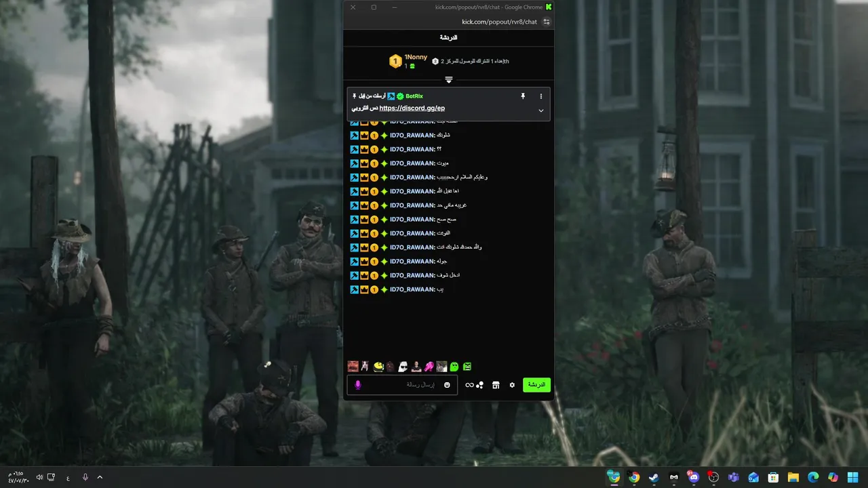The width and height of the screenshot is (868, 488).
Task: Open site settings icon in address bar
Action: click(547, 22)
